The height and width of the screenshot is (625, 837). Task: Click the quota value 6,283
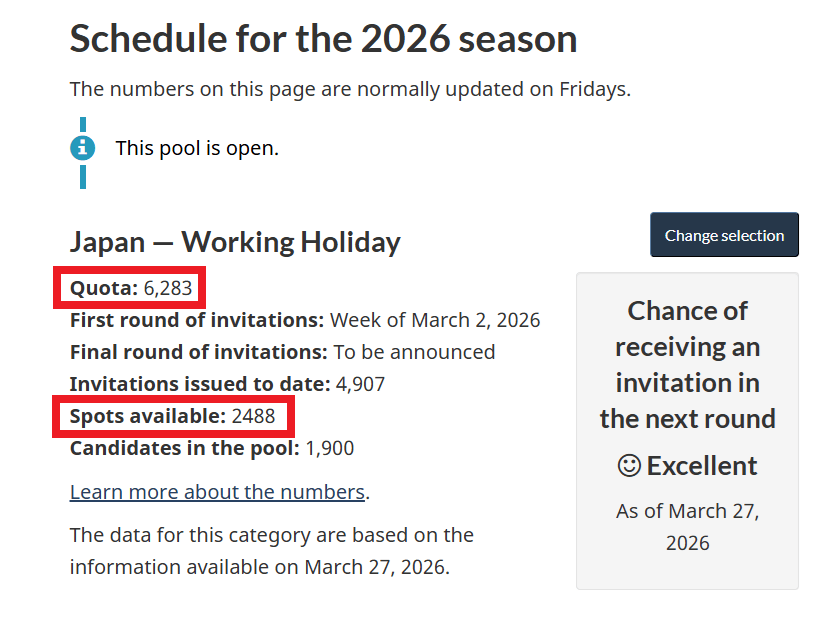pyautogui.click(x=168, y=289)
